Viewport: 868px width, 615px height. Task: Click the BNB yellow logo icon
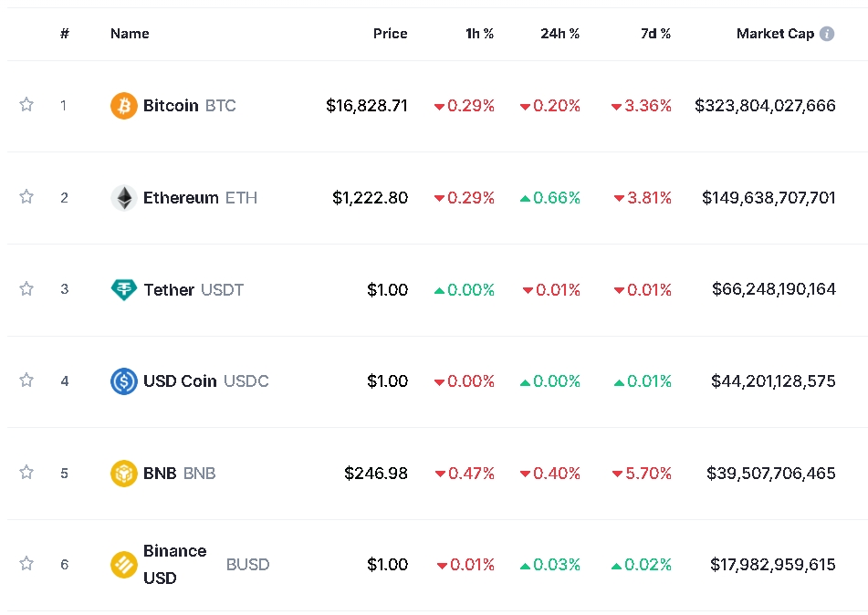click(x=124, y=474)
